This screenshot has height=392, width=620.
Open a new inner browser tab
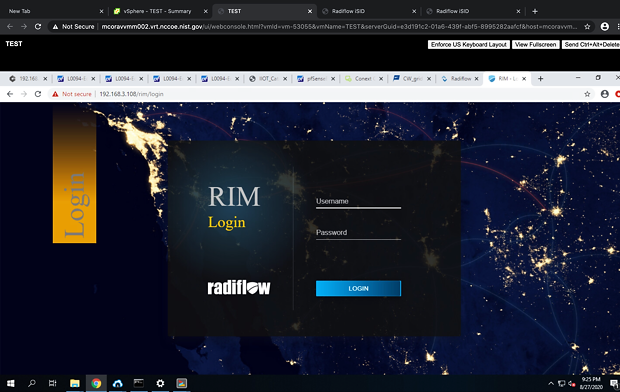(x=541, y=79)
